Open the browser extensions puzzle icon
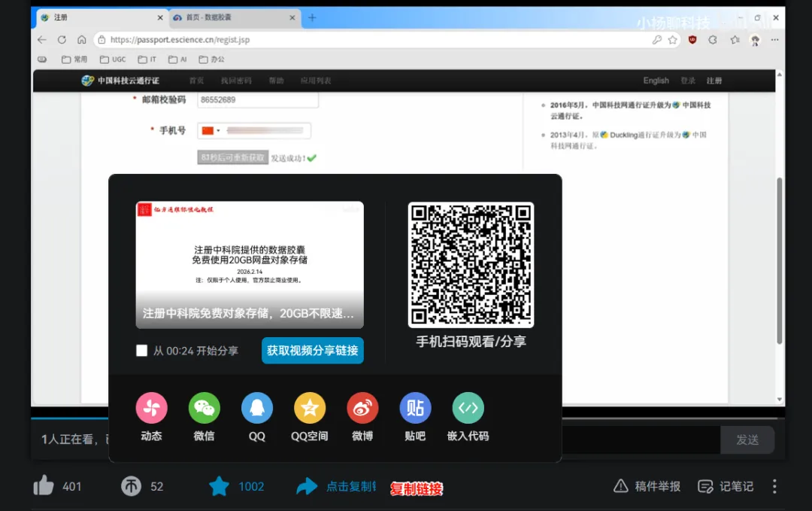The width and height of the screenshot is (812, 511). click(x=713, y=39)
